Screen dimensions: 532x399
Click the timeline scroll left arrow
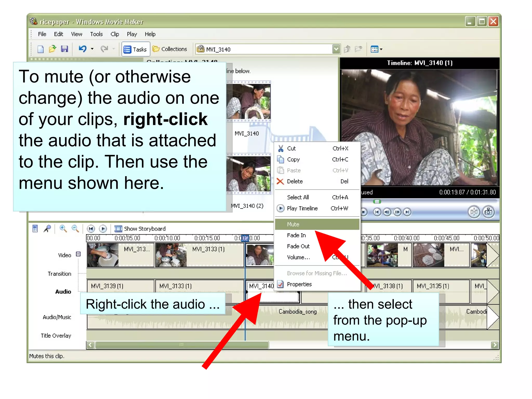click(x=90, y=345)
